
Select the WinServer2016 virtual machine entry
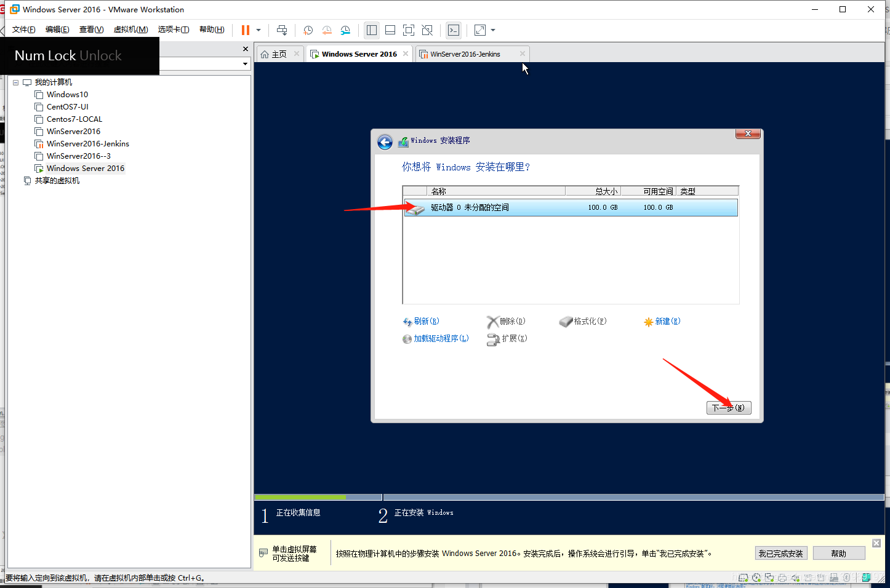tap(73, 132)
